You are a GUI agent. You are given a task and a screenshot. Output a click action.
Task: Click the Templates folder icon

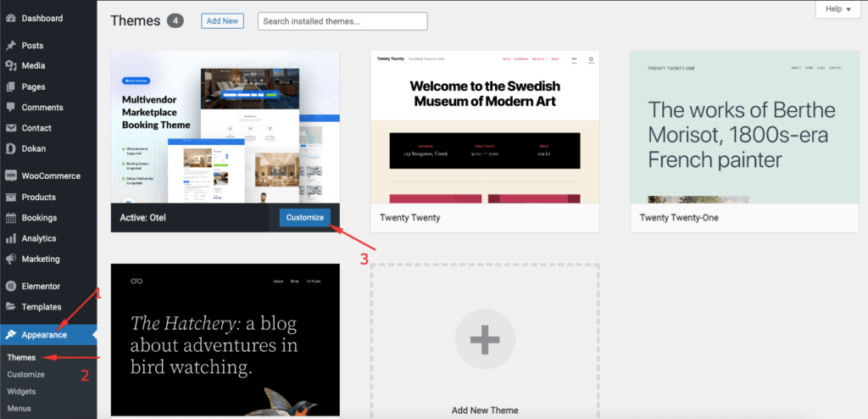coord(10,307)
